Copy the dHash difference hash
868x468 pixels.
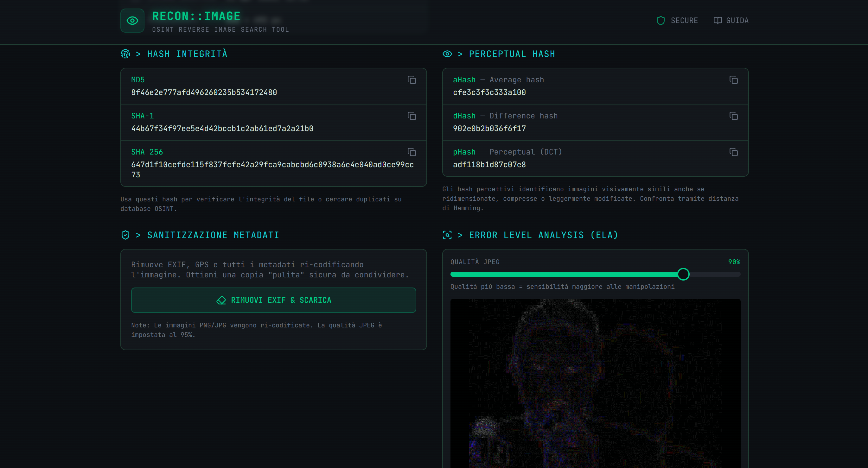(x=733, y=116)
